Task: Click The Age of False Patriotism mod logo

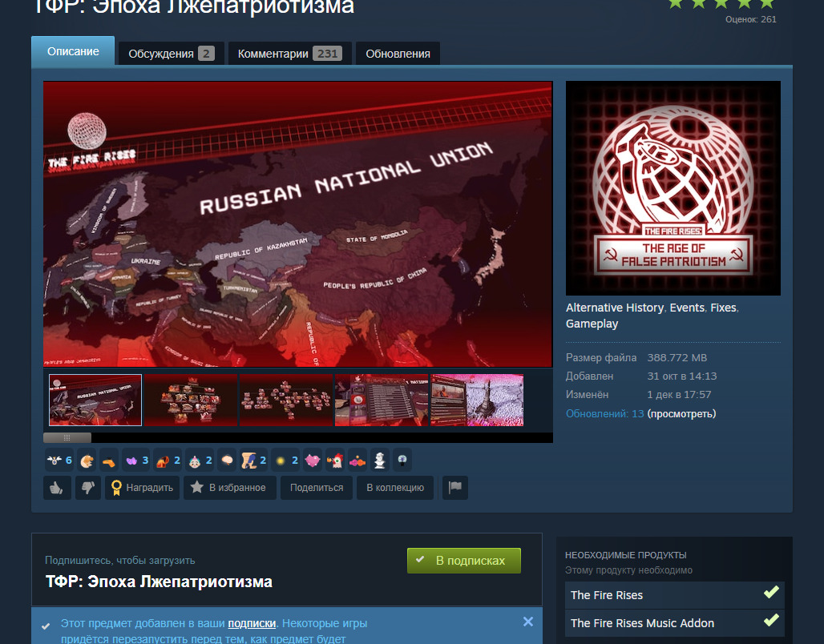Action: pyautogui.click(x=673, y=188)
